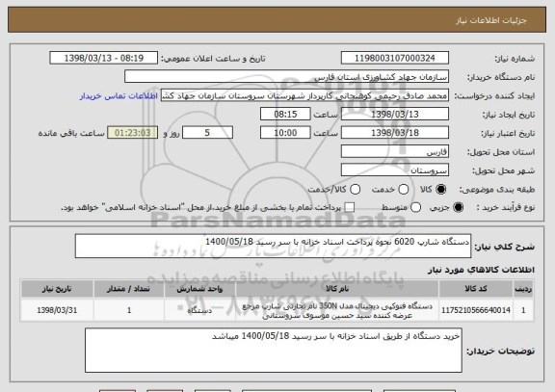The height and width of the screenshot is (392, 555).
Task: Click request creator name field
Action: [x=304, y=96]
